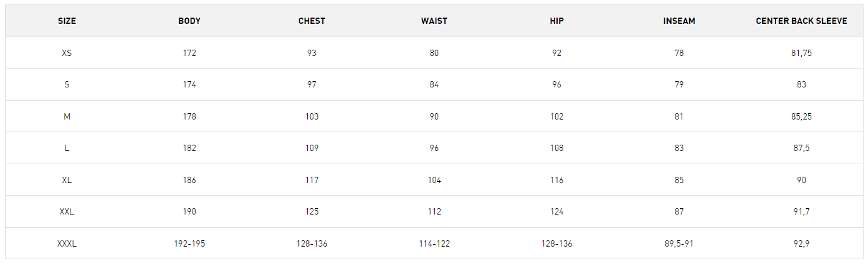Select the XL size row label
This screenshot has height=268, width=868.
[x=67, y=180]
